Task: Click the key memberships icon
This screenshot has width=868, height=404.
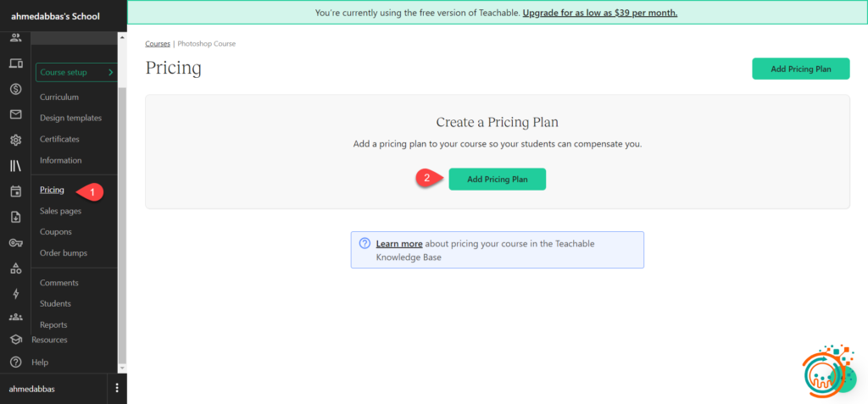Action: coord(15,243)
